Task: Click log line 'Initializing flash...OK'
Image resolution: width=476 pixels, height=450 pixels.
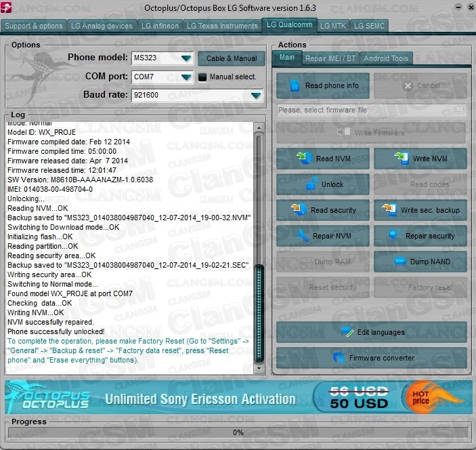Action: coord(40,237)
